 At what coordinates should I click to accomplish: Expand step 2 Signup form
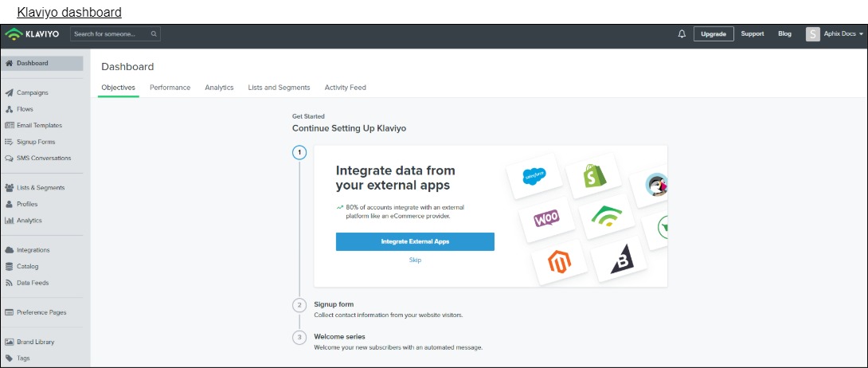(334, 304)
